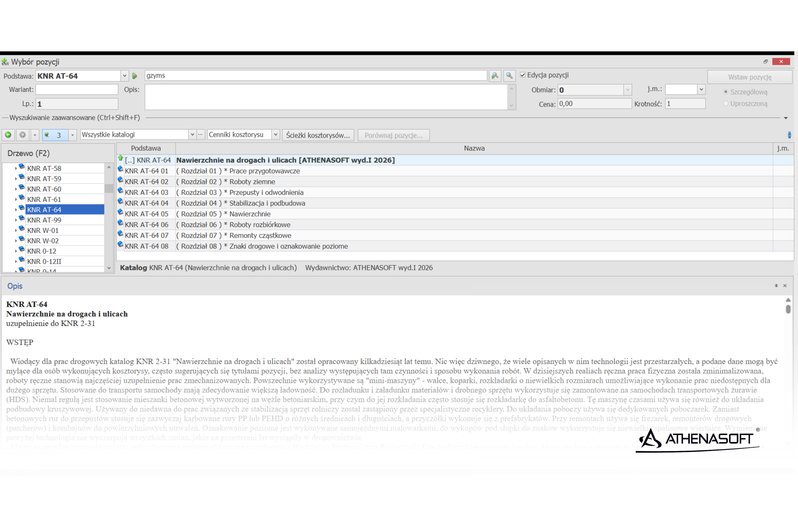Expand the KNR 0-12II tree node

tap(16, 261)
